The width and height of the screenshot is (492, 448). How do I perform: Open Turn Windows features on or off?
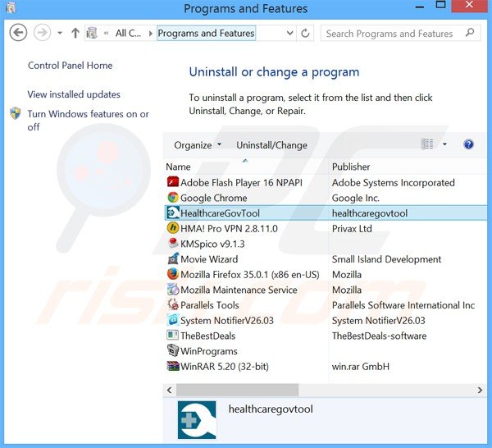pyautogui.click(x=88, y=121)
